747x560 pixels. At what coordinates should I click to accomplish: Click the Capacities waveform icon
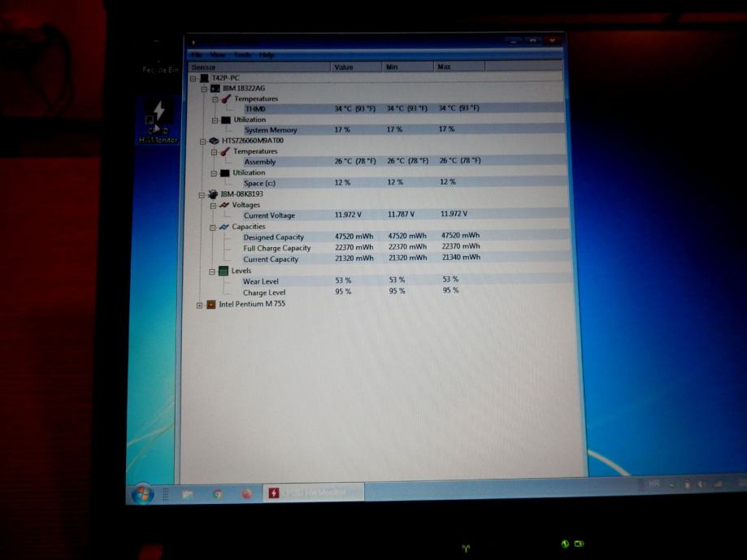click(x=224, y=227)
